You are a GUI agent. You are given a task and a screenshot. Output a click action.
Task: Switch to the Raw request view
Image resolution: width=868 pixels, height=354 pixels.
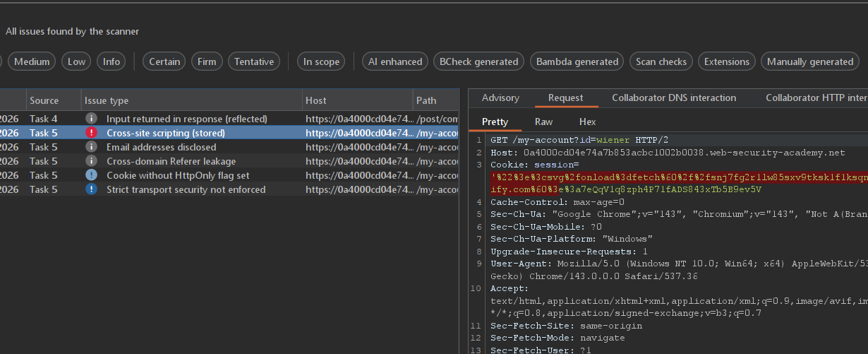pyautogui.click(x=543, y=122)
